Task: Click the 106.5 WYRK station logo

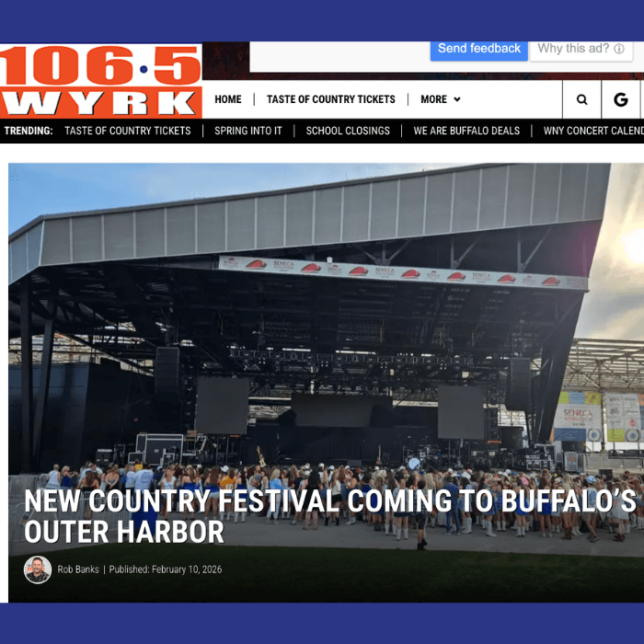Action: pos(100,81)
